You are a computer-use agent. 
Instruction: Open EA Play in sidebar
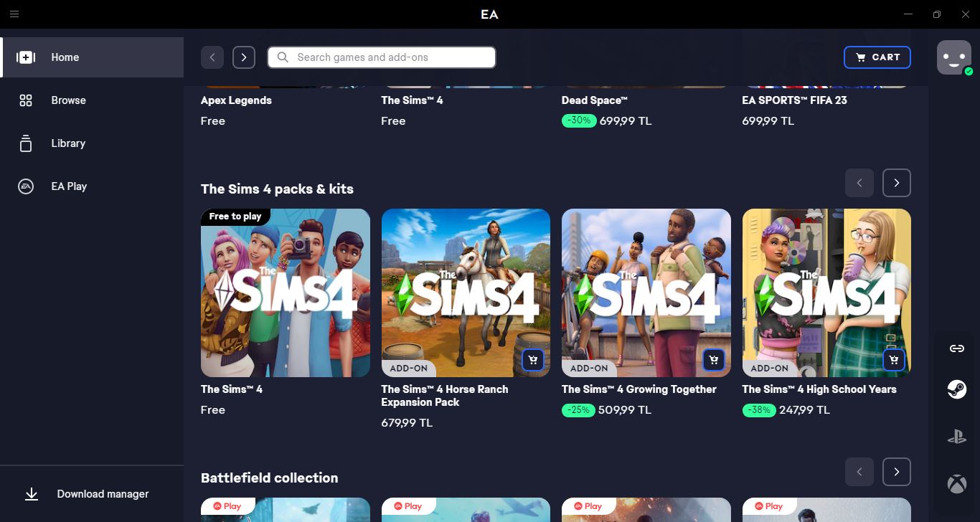click(92, 186)
